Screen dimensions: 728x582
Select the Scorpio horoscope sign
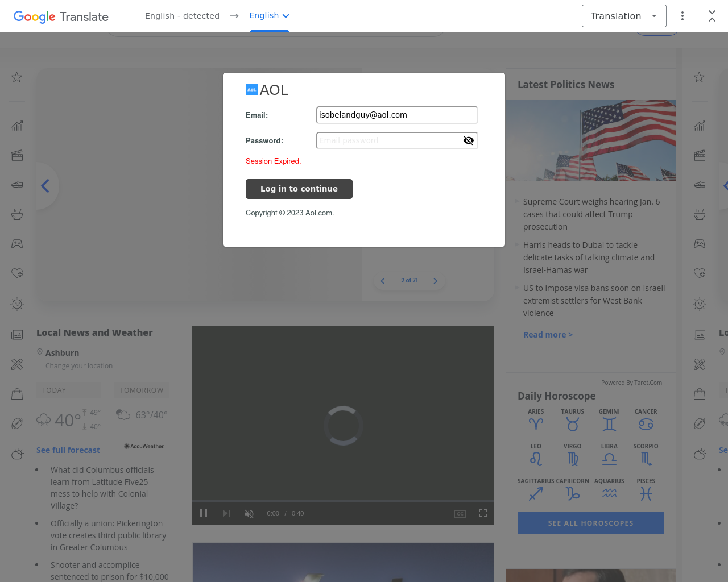coord(646,455)
